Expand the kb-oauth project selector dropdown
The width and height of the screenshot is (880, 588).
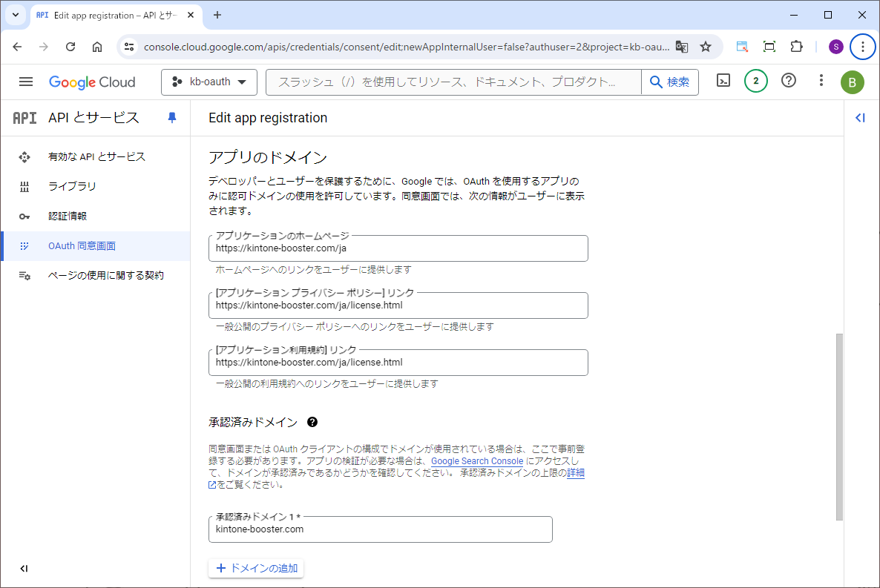209,82
